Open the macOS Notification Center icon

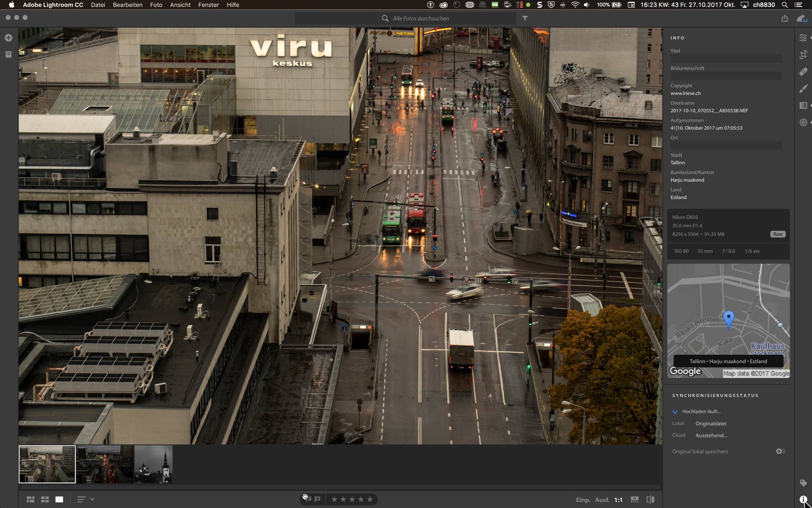(x=798, y=5)
